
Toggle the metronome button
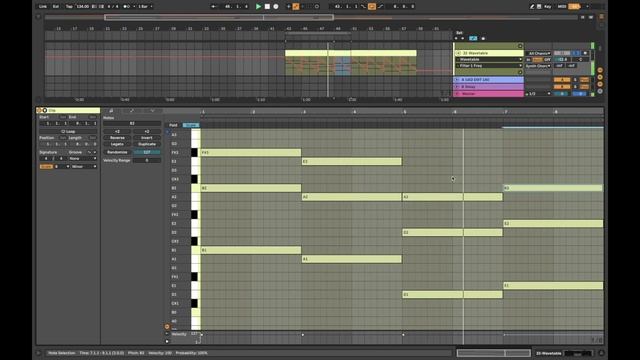[127, 7]
